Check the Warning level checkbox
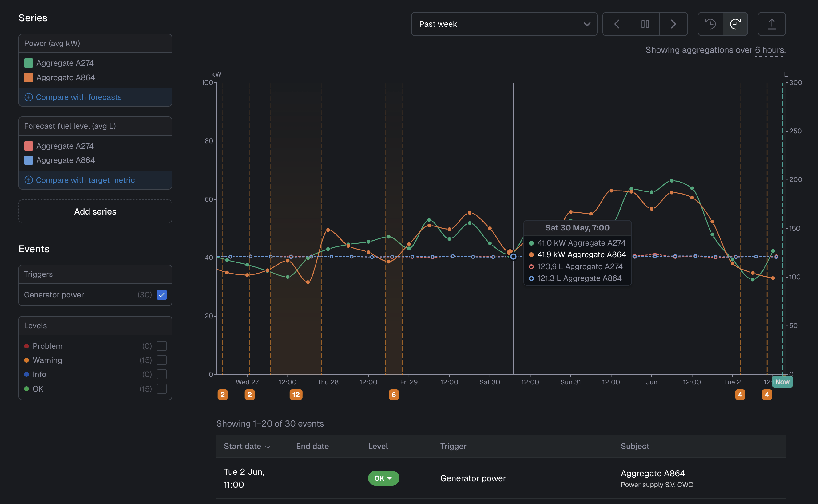The width and height of the screenshot is (818, 504). click(x=162, y=360)
